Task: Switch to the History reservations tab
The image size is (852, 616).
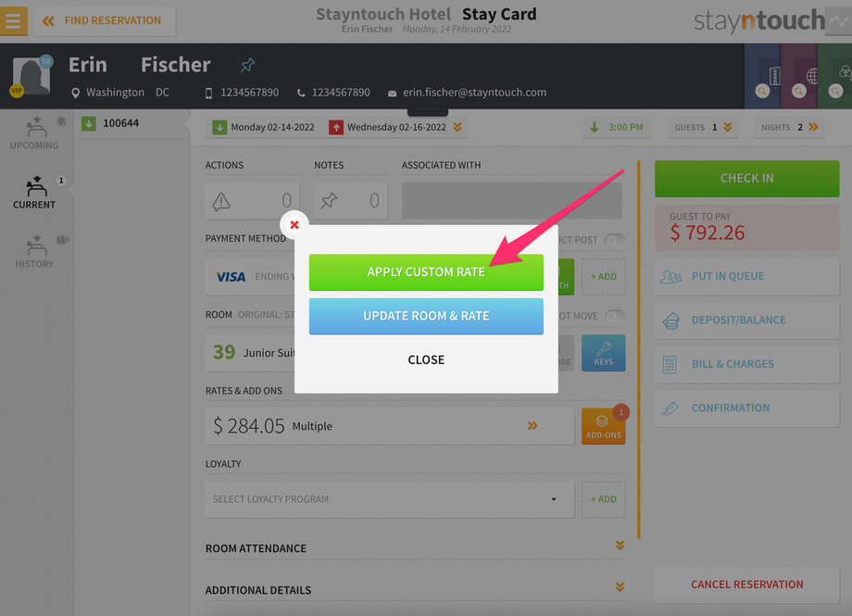Action: 34,252
